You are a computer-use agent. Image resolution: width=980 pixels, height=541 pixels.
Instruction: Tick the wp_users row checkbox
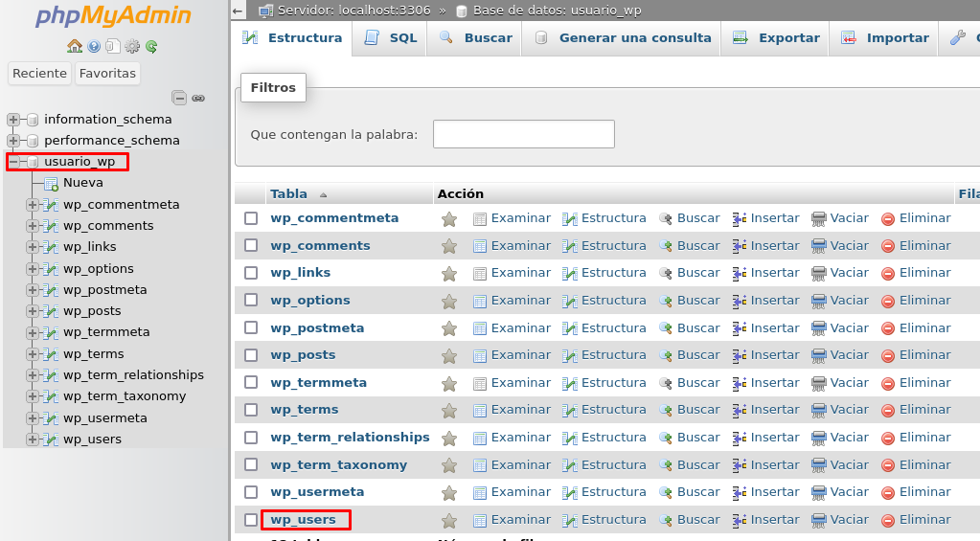tap(251, 520)
